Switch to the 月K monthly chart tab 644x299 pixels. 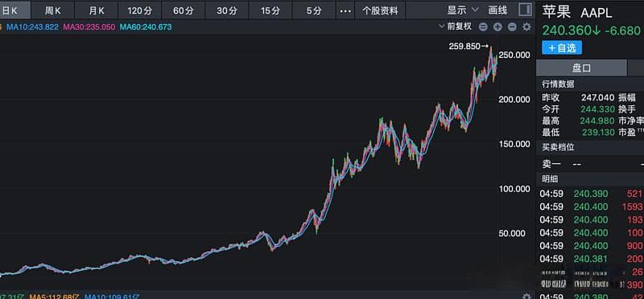point(96,10)
